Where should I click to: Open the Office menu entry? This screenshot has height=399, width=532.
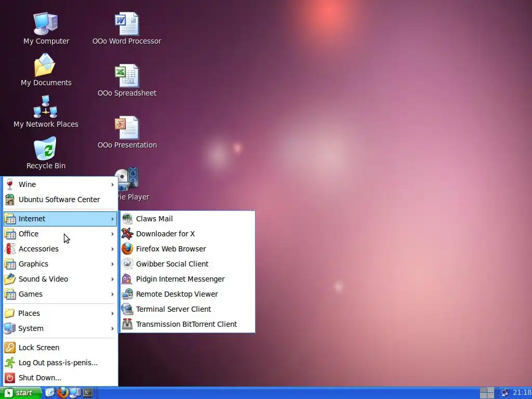[60, 234]
